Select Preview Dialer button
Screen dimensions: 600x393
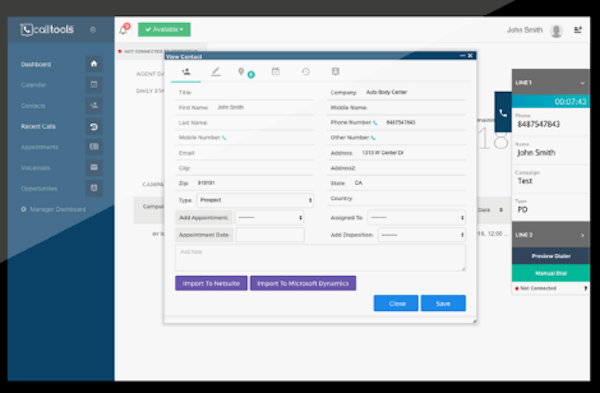pyautogui.click(x=551, y=256)
